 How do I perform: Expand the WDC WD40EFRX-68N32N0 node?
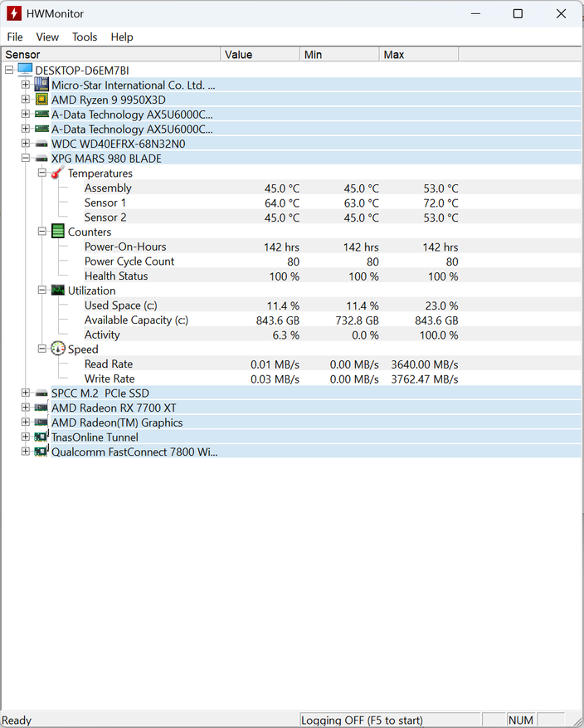[x=26, y=144]
